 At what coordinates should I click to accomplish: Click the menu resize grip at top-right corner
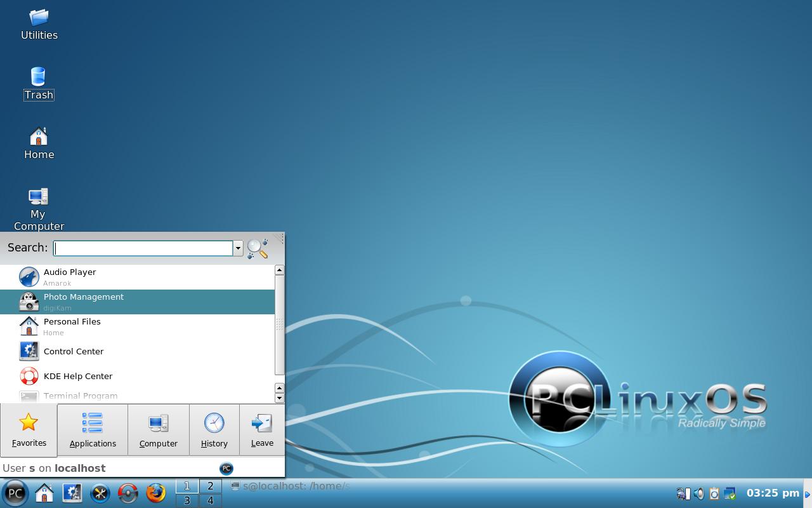(278, 239)
